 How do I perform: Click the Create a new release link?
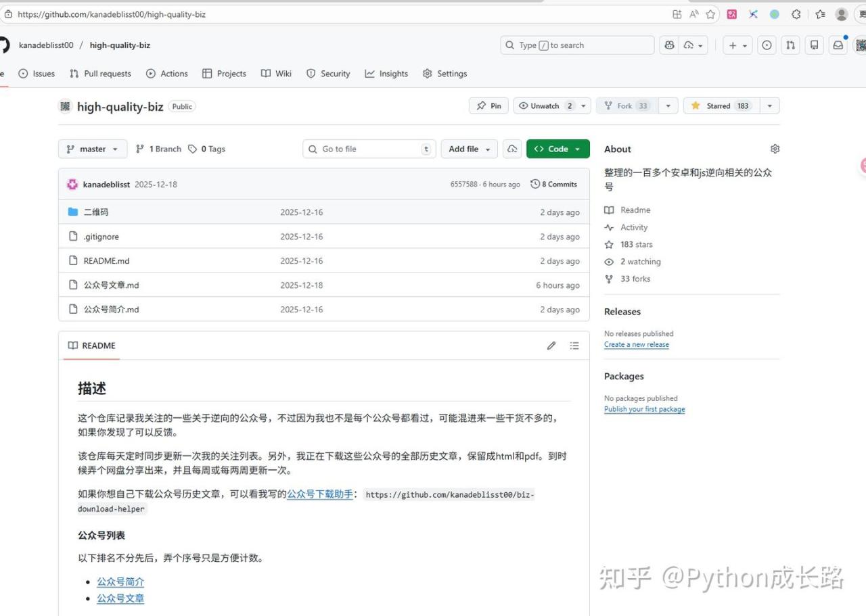tap(636, 345)
